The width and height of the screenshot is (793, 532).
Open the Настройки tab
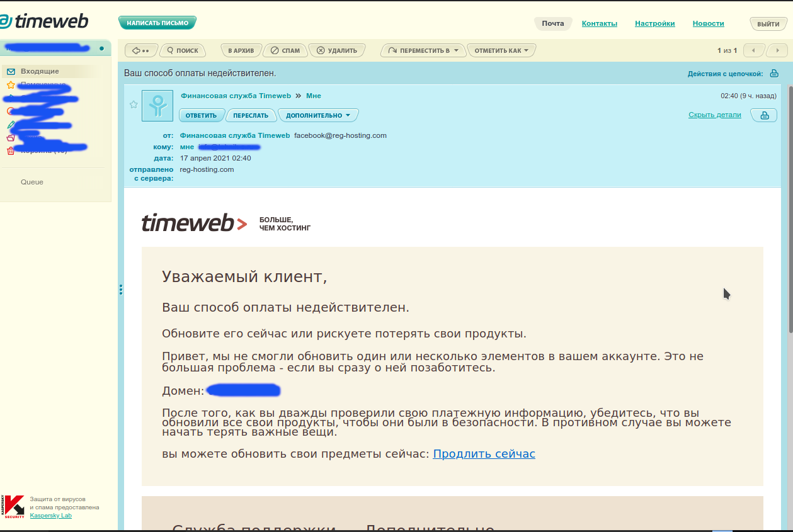[654, 23]
